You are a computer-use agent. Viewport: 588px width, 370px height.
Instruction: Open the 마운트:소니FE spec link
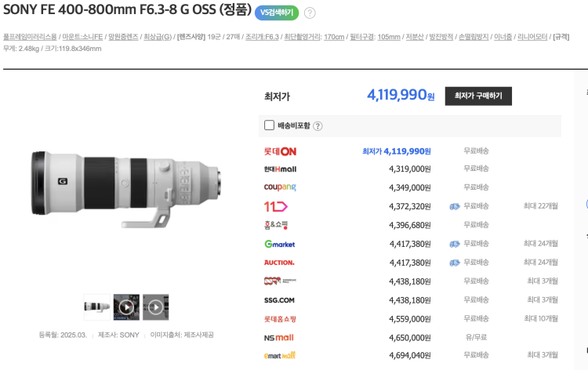(x=82, y=37)
